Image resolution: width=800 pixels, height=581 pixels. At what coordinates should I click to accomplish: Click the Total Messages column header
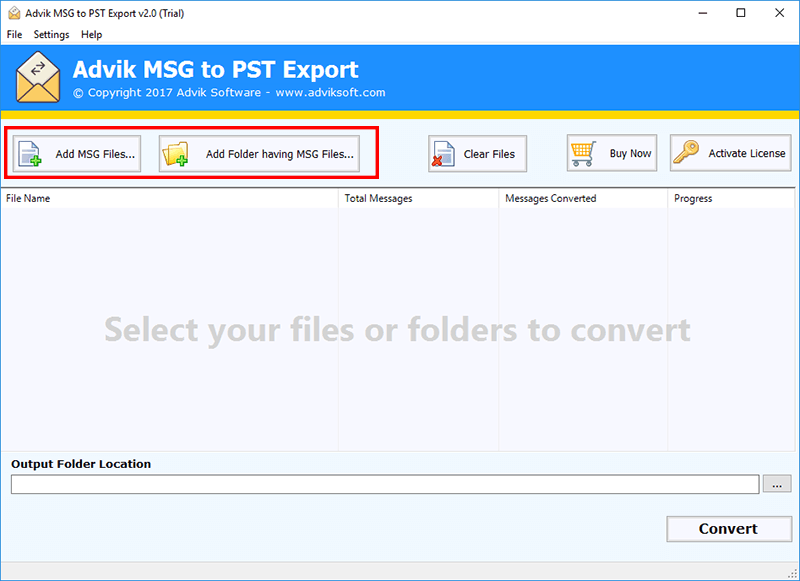(x=418, y=198)
